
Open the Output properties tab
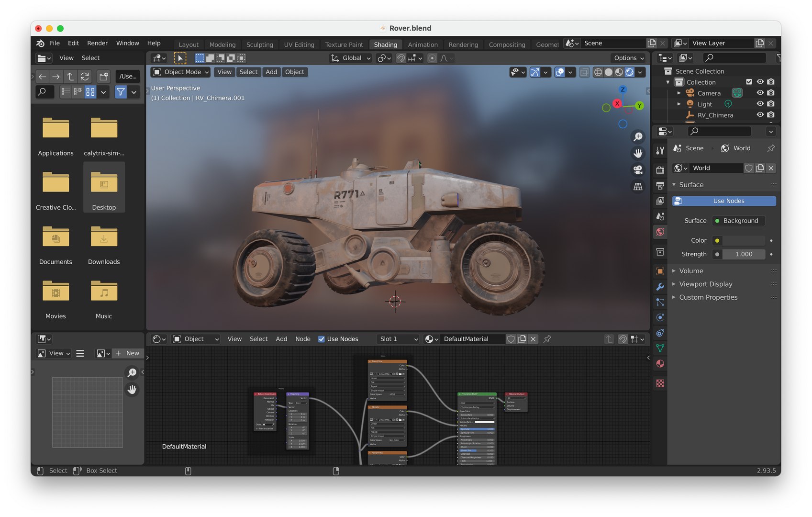660,185
